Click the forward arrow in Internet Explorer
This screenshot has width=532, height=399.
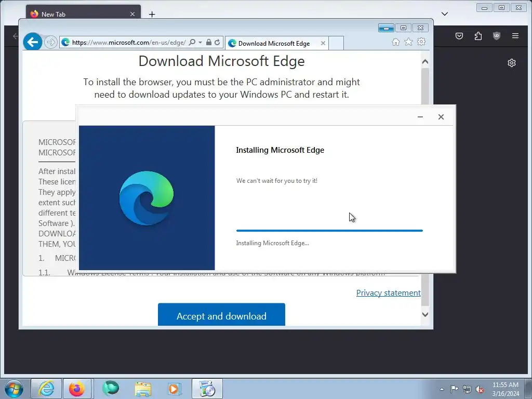50,43
